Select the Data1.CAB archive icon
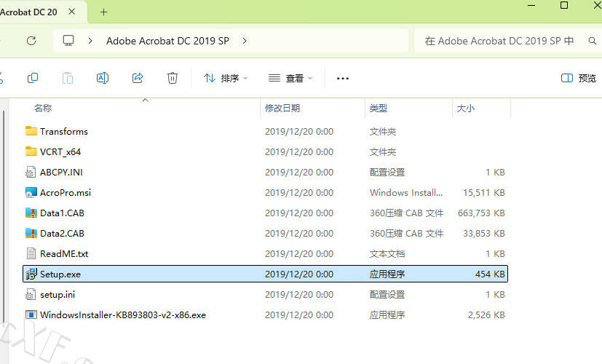The width and height of the screenshot is (602, 364). click(x=31, y=213)
